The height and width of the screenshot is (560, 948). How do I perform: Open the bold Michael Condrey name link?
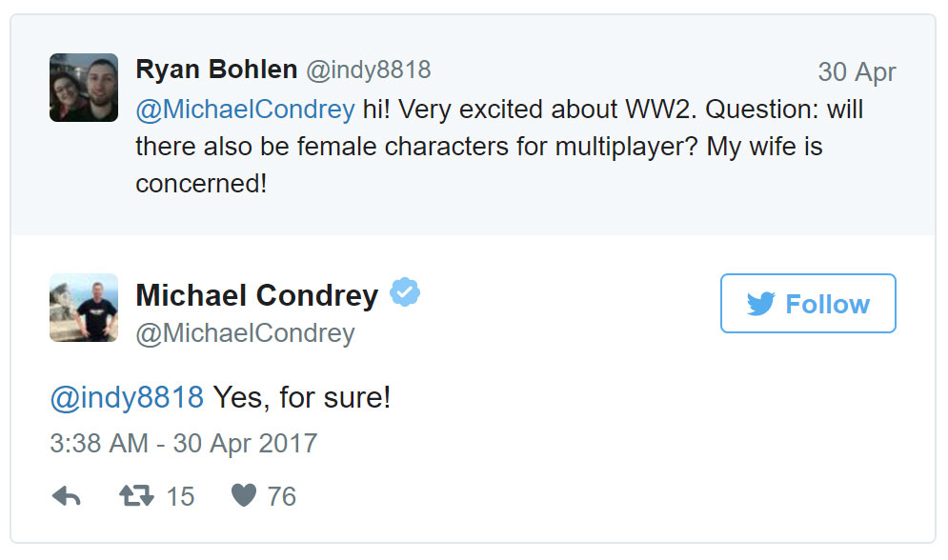pyautogui.click(x=257, y=295)
